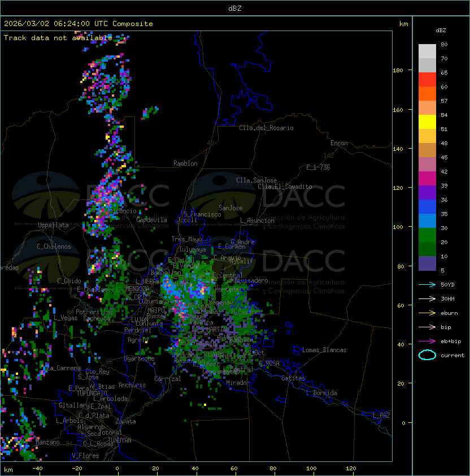Click the '-40' tick on horizontal km axis

pos(37,469)
